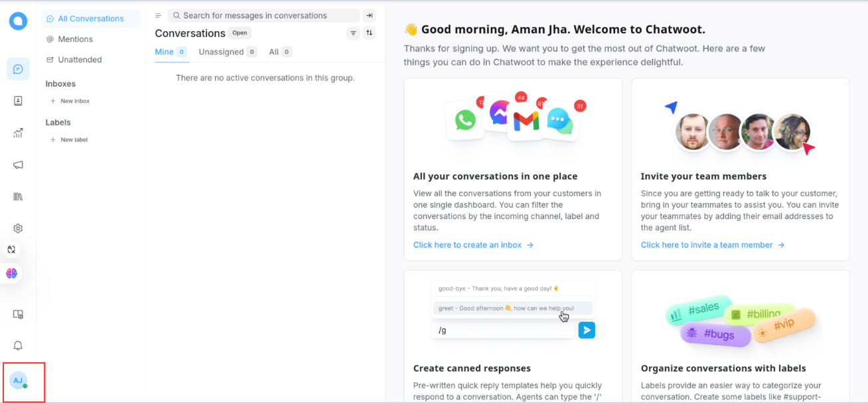
Task: Open the notifications bell icon
Action: click(x=17, y=345)
